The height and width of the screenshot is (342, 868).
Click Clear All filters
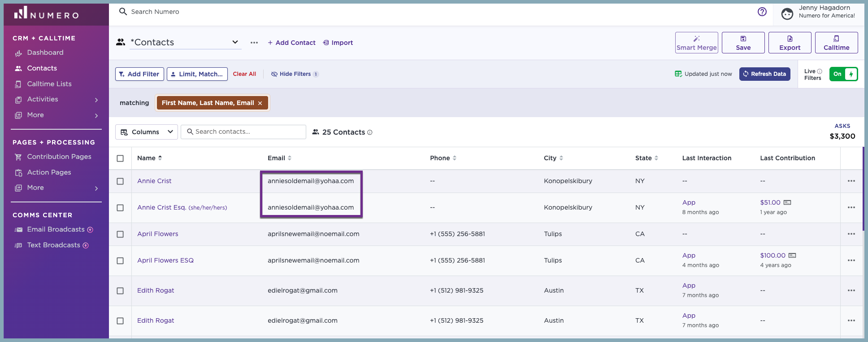point(244,74)
